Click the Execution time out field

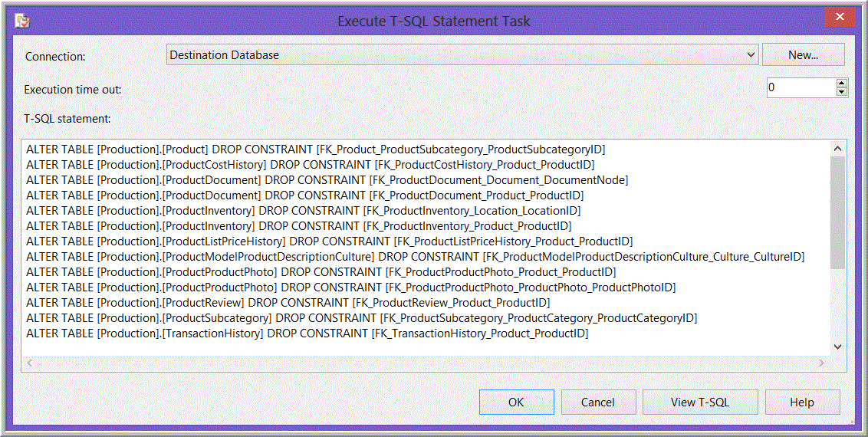[x=801, y=88]
